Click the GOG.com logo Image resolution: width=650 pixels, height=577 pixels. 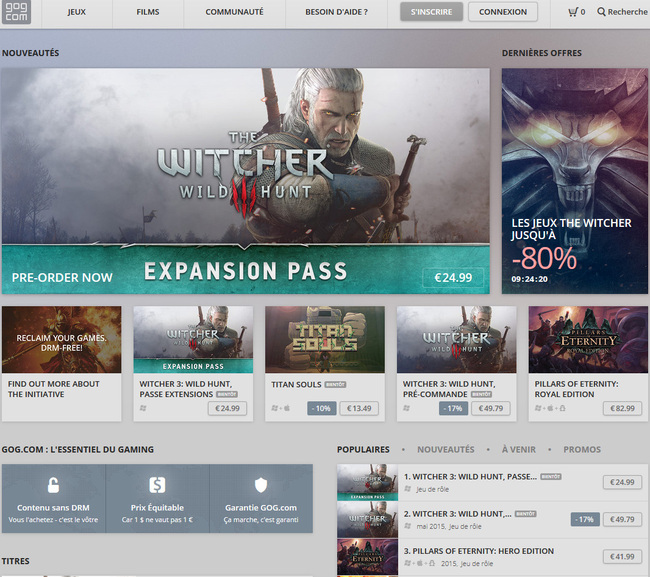tap(16, 12)
